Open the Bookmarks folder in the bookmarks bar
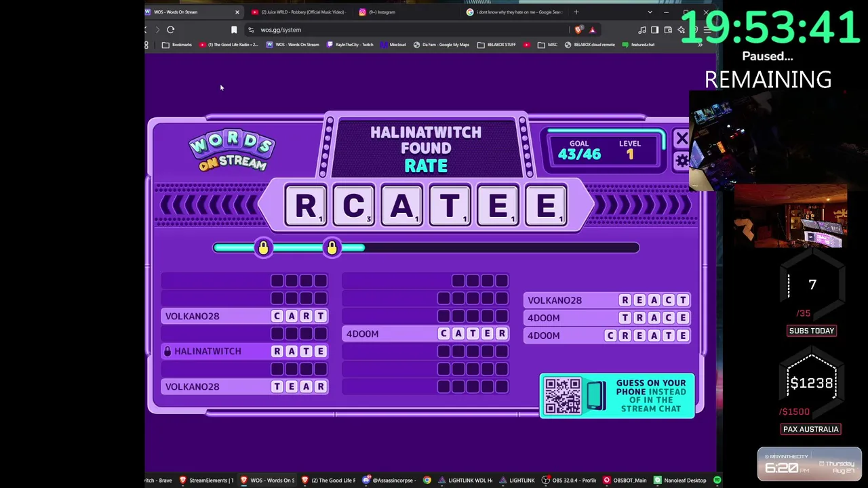868x488 pixels. click(176, 45)
